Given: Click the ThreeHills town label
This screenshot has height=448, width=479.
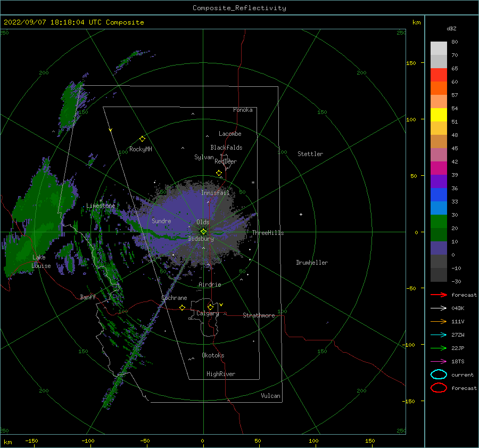Looking at the screenshot, I should (268, 233).
